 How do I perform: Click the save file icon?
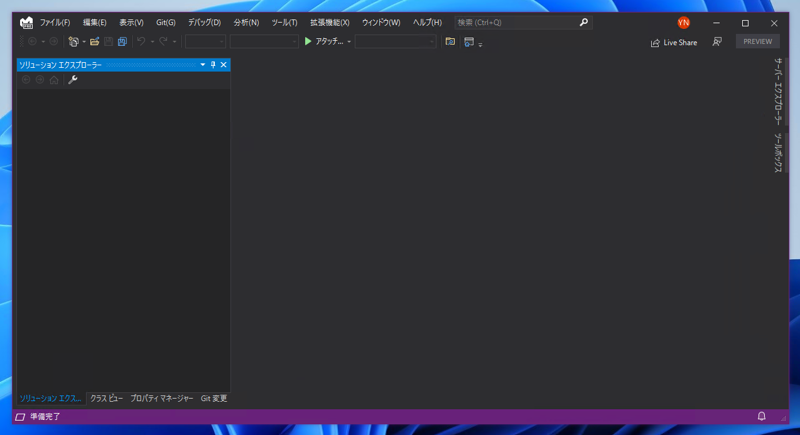point(108,42)
